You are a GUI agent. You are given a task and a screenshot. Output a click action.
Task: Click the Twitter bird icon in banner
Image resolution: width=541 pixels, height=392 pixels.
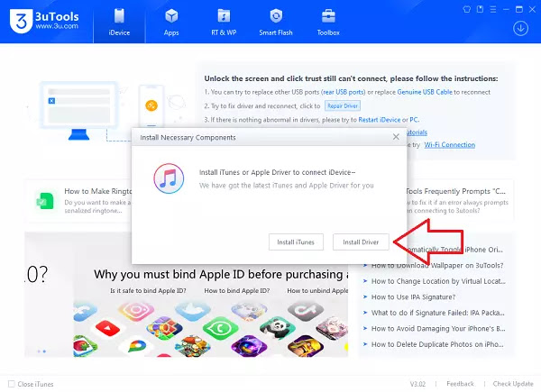(193, 310)
